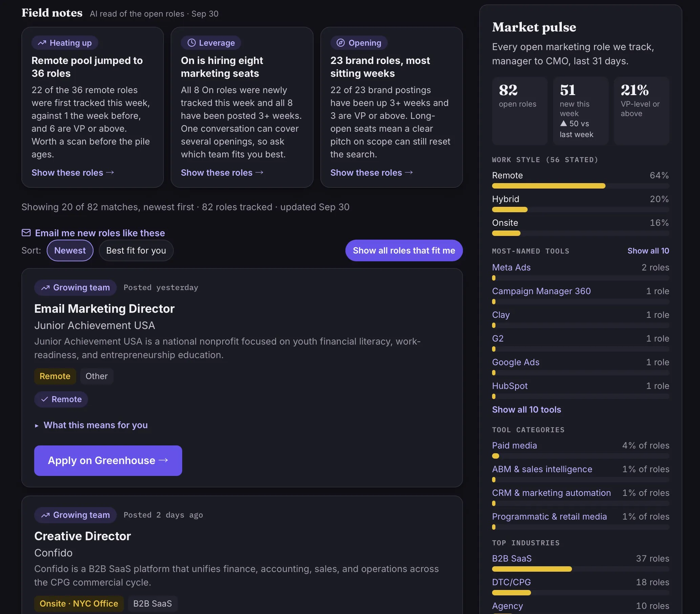
Task: Open the Email Marketing Director title
Action: 104,309
